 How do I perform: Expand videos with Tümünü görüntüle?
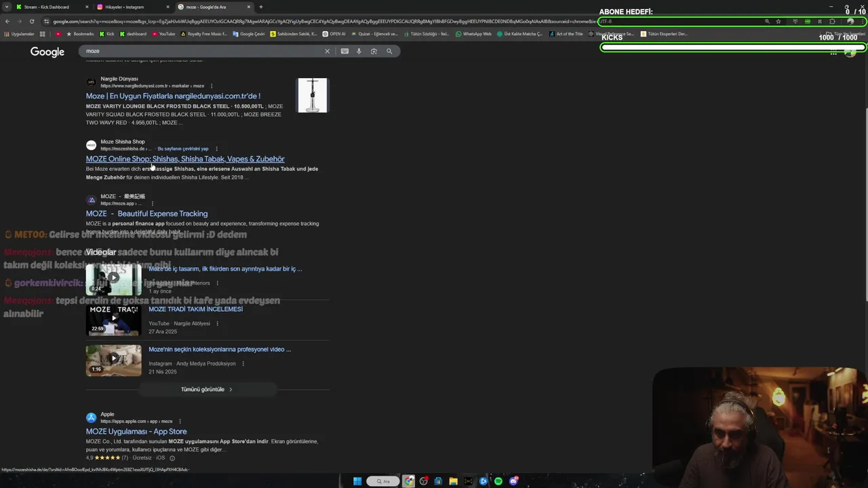pyautogui.click(x=208, y=390)
